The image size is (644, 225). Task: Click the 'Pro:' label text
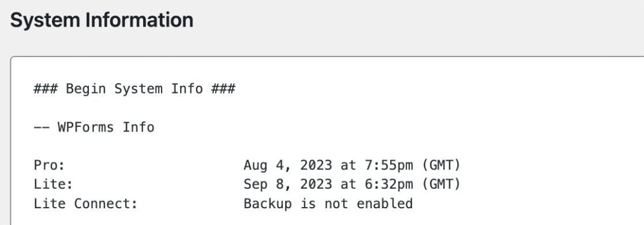49,165
